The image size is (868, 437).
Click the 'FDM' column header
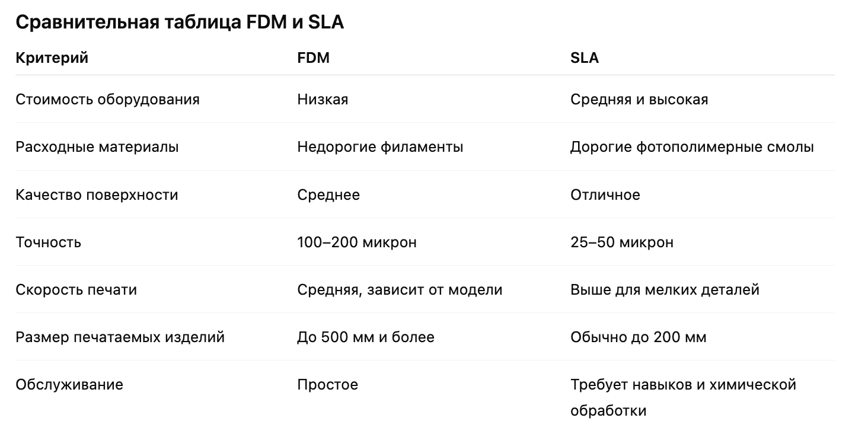point(313,58)
